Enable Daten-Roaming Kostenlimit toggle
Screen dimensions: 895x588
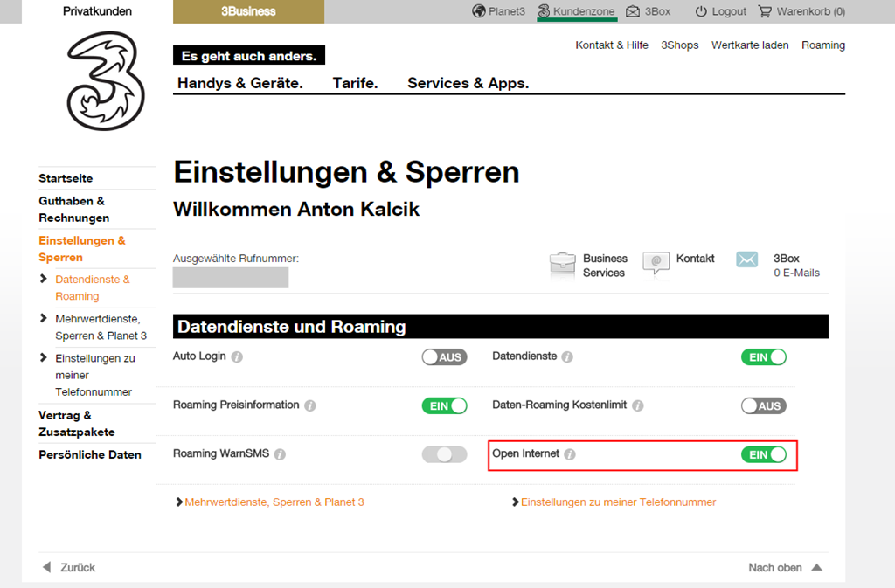coord(763,406)
